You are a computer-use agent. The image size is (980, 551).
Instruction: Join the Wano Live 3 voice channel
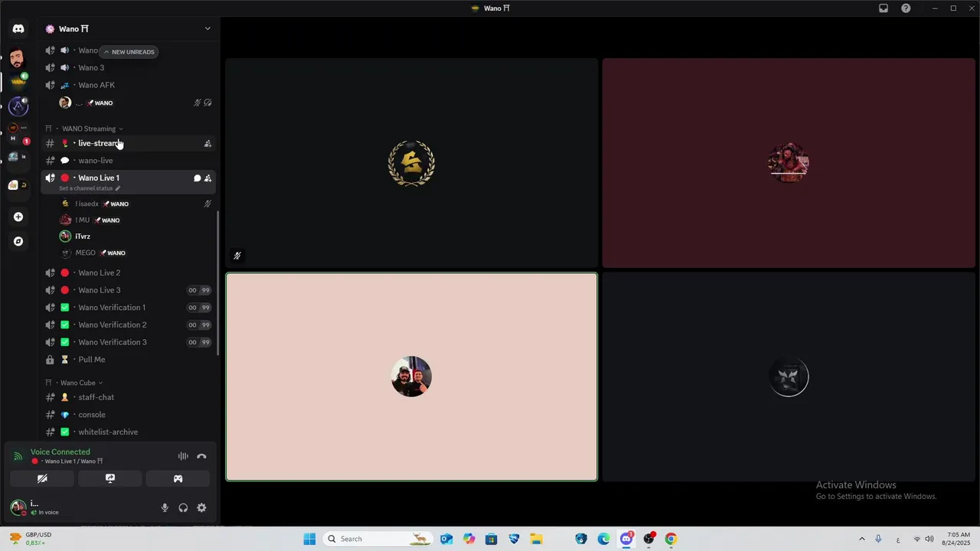click(x=128, y=290)
